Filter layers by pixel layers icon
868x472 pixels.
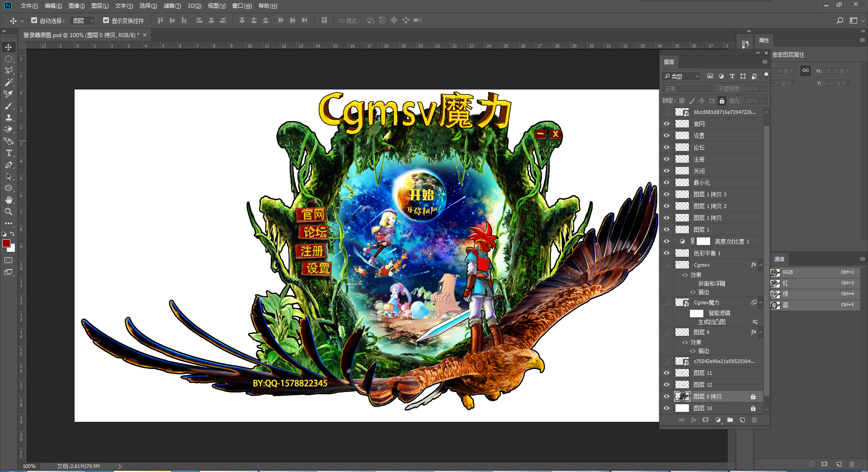(x=710, y=76)
